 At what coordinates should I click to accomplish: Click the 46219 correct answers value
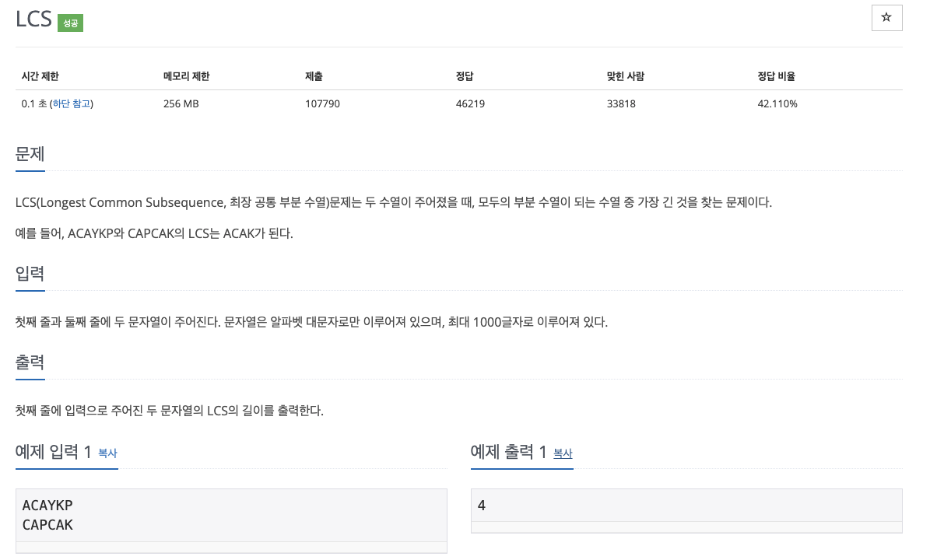pyautogui.click(x=470, y=103)
